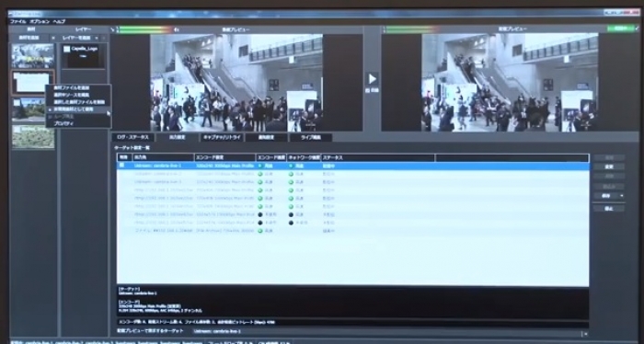Select the first context menu entry
644x344 pixels.
(78, 88)
